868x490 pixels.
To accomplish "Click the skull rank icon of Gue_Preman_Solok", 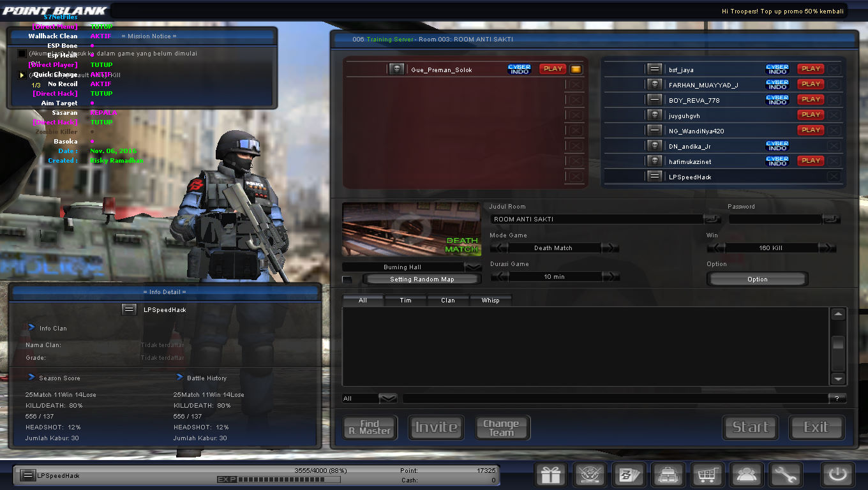I will point(396,69).
